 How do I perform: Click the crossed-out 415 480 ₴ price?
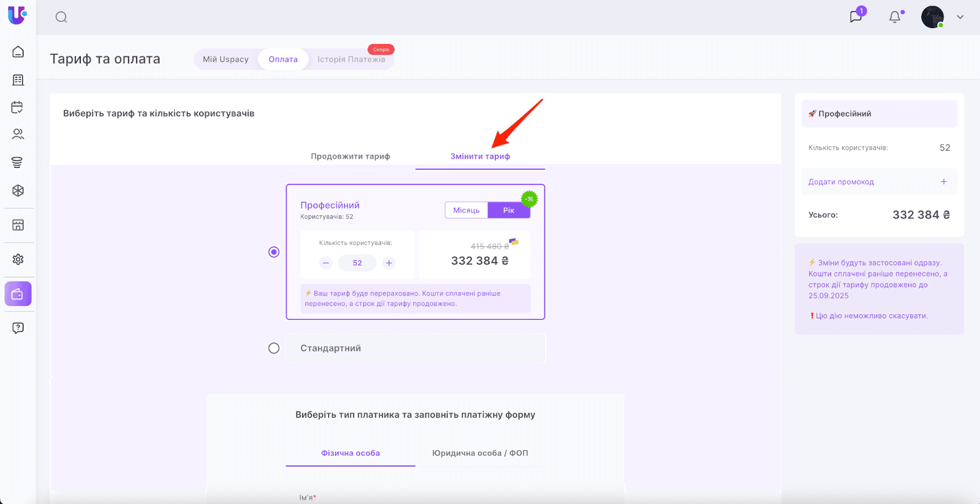(490, 246)
